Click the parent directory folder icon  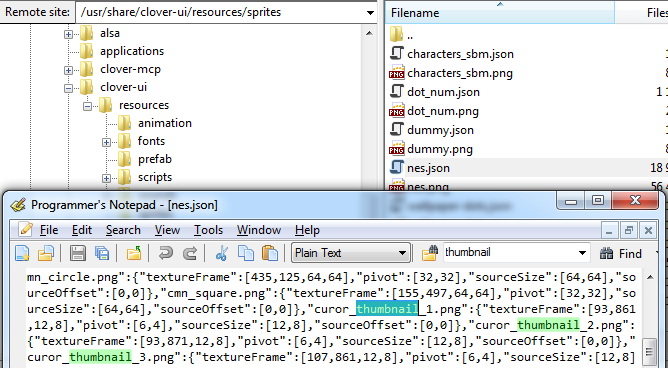pos(397,34)
